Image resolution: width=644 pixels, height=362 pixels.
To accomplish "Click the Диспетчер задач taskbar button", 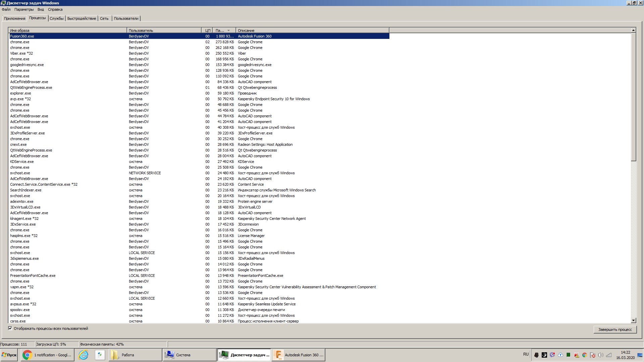I will [244, 355].
